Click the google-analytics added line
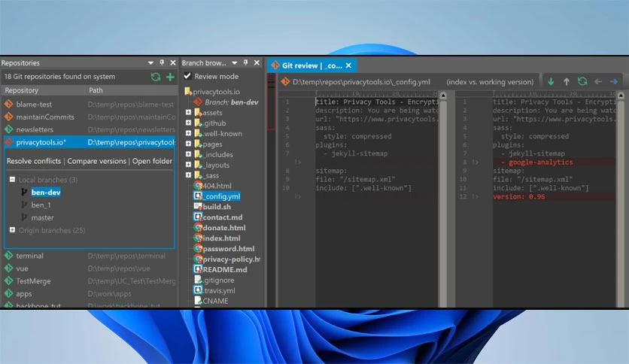The height and width of the screenshot is (364, 629). 554,162
